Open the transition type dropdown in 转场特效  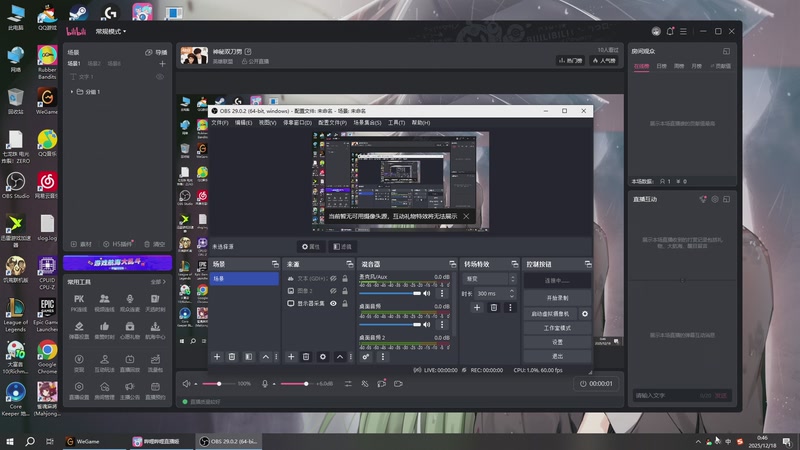(489, 279)
